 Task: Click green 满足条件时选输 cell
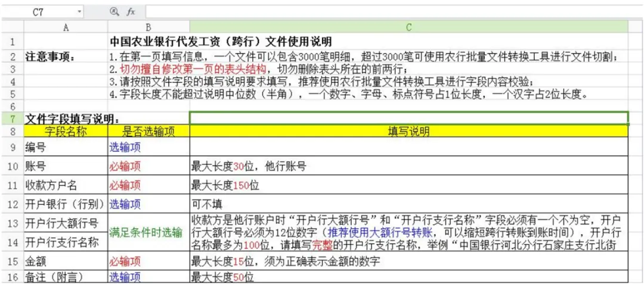(x=148, y=232)
